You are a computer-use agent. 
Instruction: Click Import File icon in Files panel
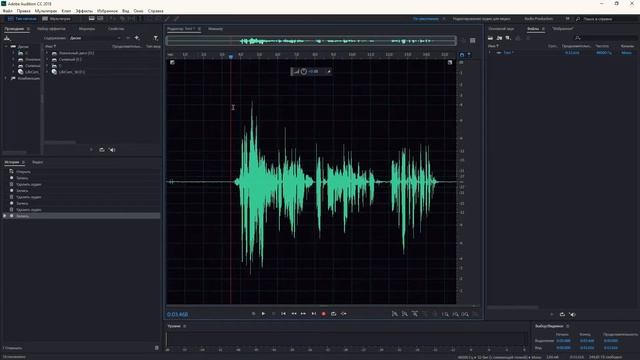(499, 38)
